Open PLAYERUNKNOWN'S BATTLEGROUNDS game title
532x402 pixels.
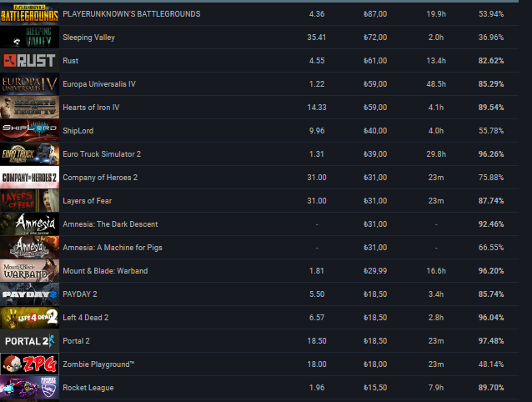pyautogui.click(x=132, y=14)
